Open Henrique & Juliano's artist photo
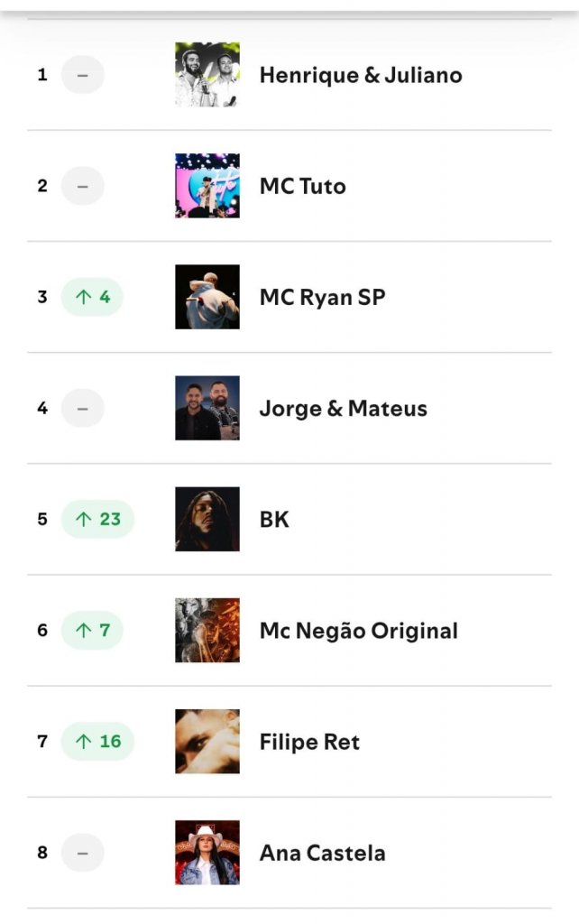 (x=207, y=75)
